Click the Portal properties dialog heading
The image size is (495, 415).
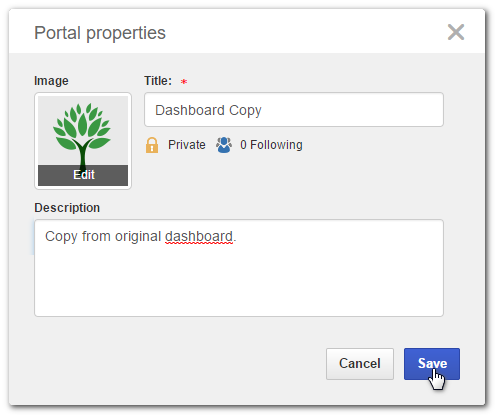pyautogui.click(x=100, y=33)
